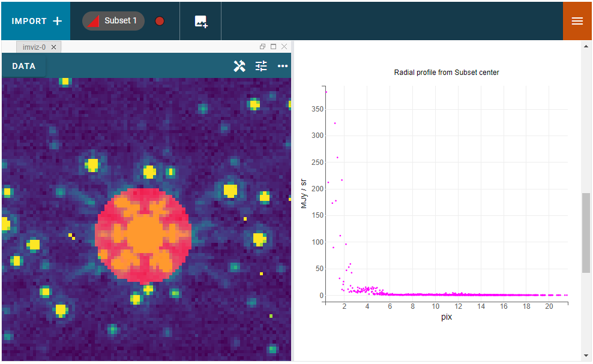
Task: Open the viewer tools with the hammer-and-screwdriver icon
Action: (239, 66)
